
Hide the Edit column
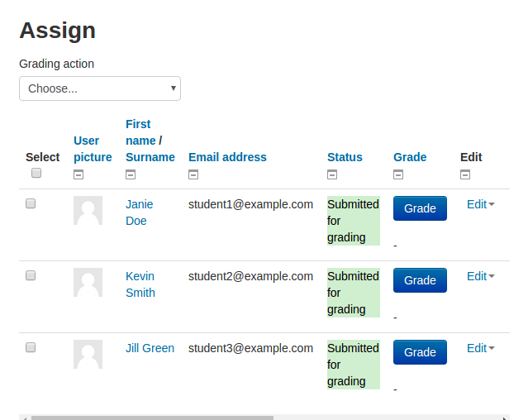tap(465, 174)
